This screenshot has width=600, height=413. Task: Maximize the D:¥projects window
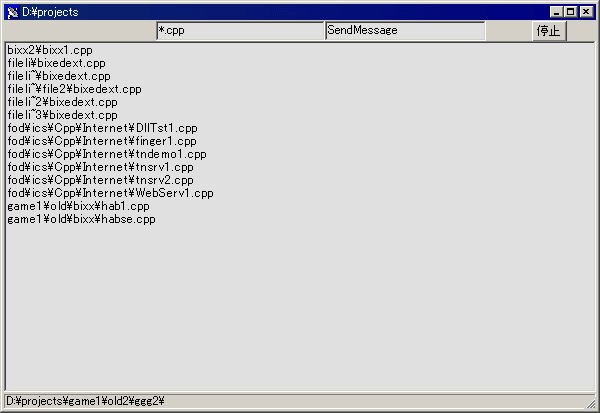pyautogui.click(x=571, y=12)
